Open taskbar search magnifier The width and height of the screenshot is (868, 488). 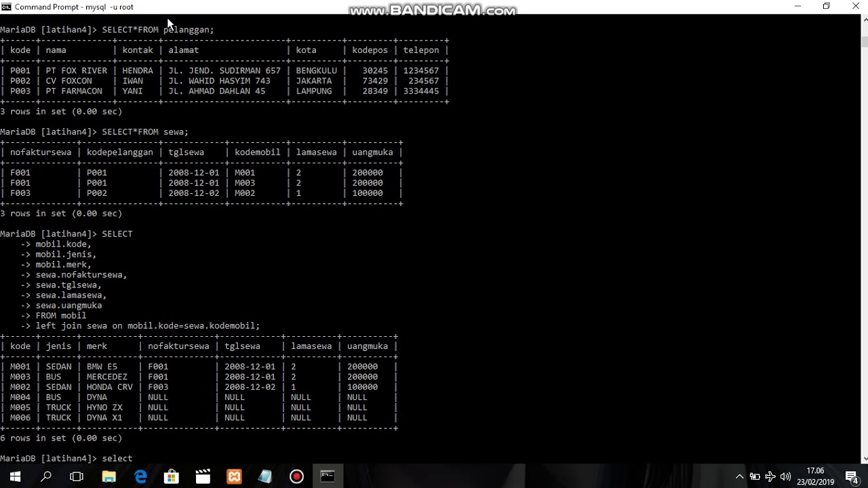click(46, 476)
